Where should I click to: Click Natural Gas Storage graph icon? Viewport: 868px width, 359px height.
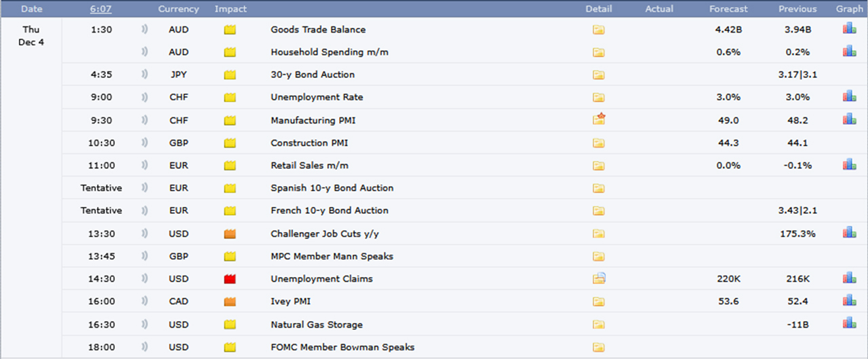(x=849, y=324)
